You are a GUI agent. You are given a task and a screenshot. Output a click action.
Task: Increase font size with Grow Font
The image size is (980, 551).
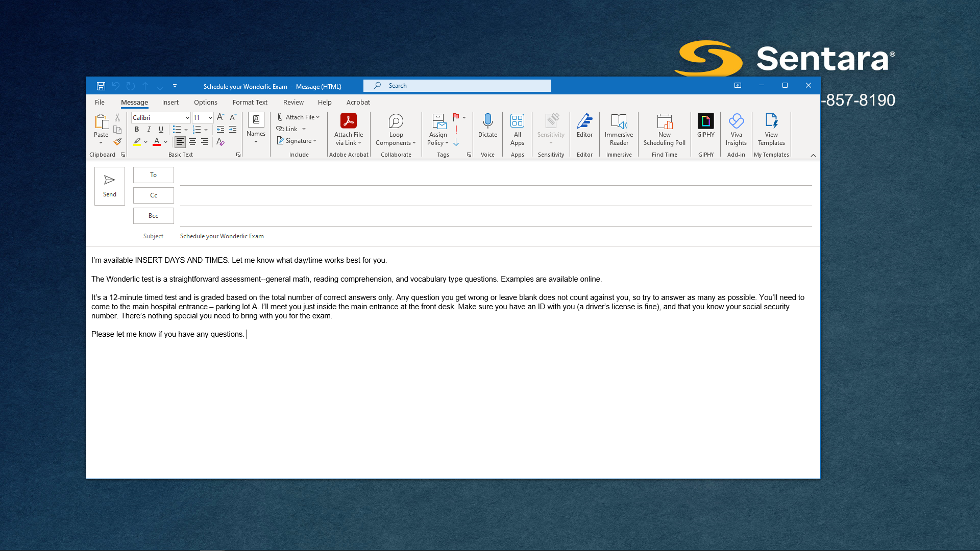[x=220, y=117]
